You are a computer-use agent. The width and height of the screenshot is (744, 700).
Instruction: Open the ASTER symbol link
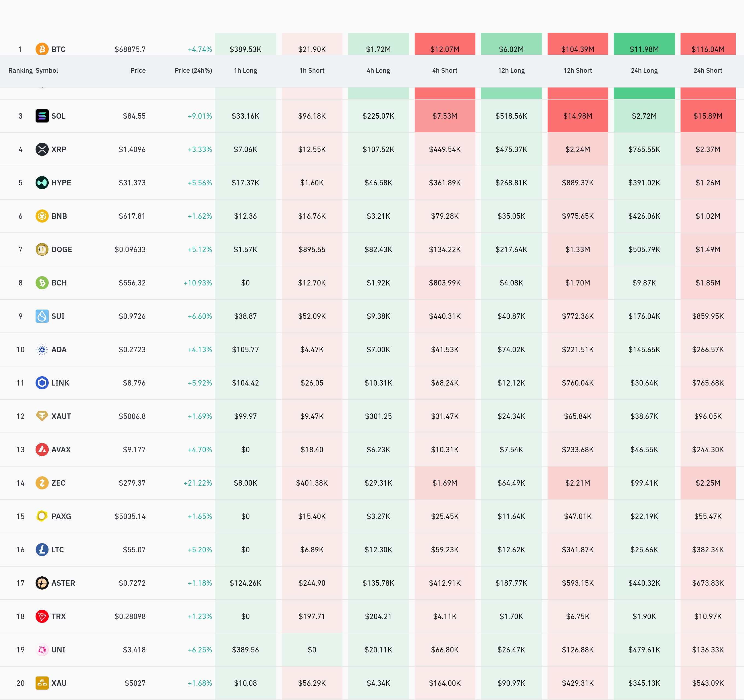[x=63, y=583]
